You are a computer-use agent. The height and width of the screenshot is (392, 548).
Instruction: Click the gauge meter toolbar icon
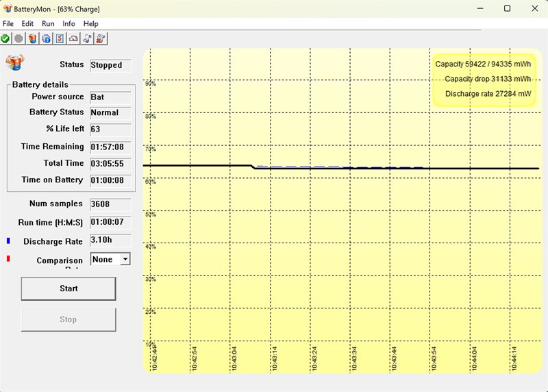(73, 38)
